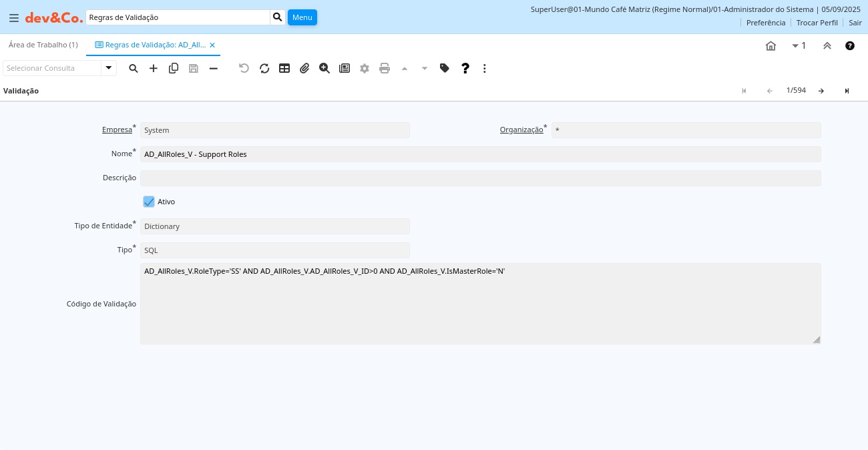This screenshot has height=450, width=868.
Task: Close the Regras de Validação tab
Action: click(x=212, y=45)
